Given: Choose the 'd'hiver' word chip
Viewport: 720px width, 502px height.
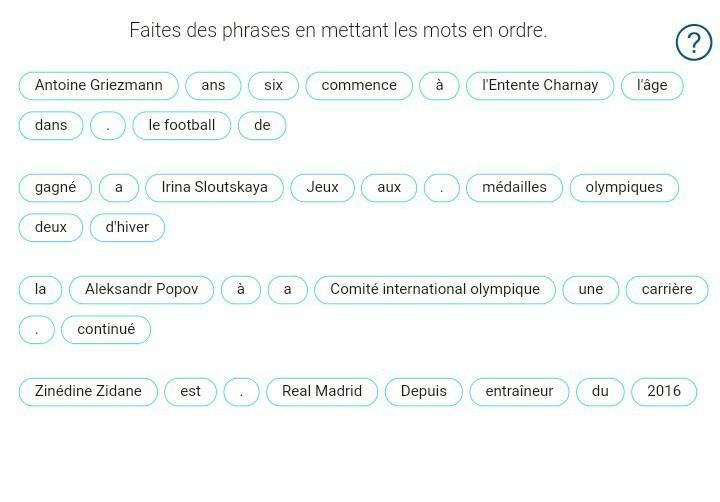Looking at the screenshot, I should point(127,228).
